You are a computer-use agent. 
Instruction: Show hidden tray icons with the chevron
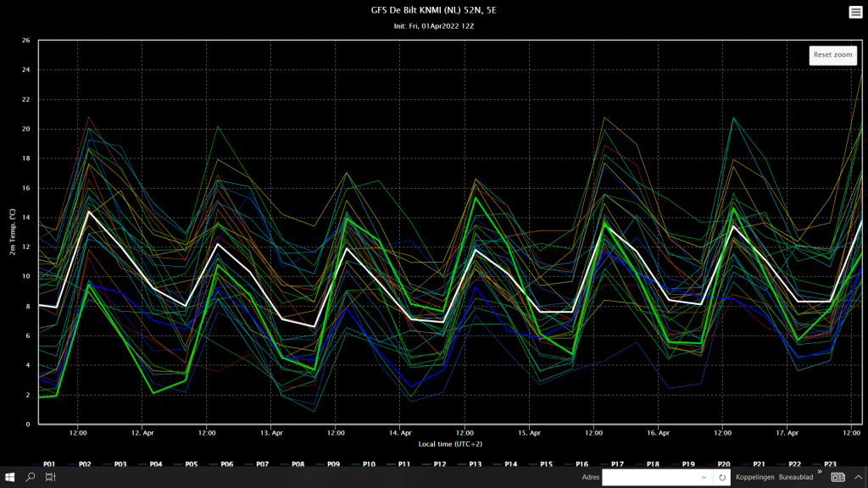point(858,478)
